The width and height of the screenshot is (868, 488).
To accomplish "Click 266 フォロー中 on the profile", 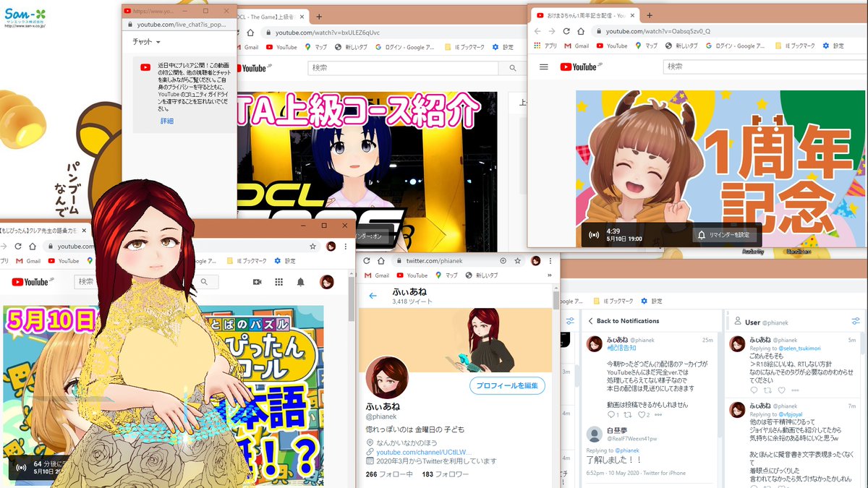I will pos(390,474).
